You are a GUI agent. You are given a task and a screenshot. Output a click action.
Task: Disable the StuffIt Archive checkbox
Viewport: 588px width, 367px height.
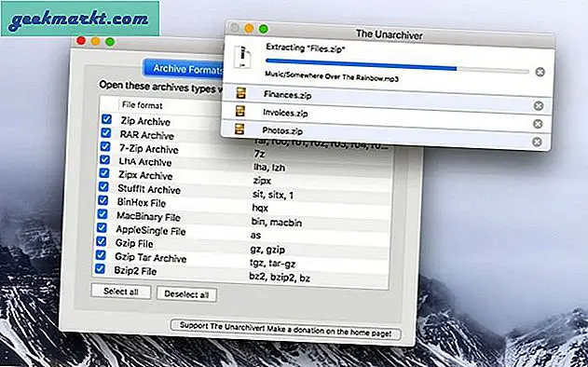click(x=103, y=186)
